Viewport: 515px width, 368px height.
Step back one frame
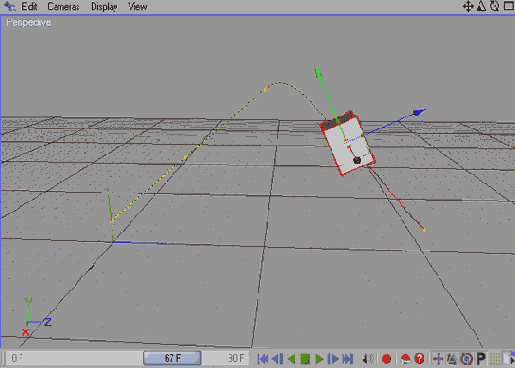pyautogui.click(x=277, y=359)
